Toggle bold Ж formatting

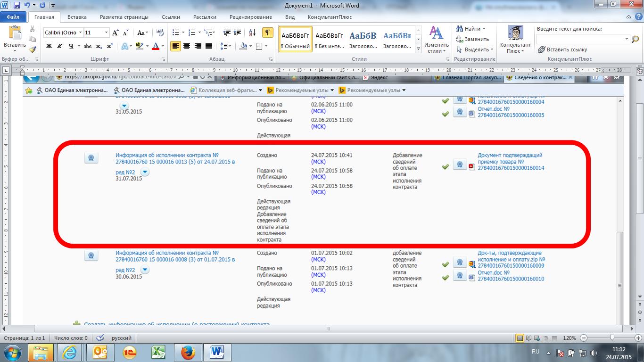coord(49,46)
